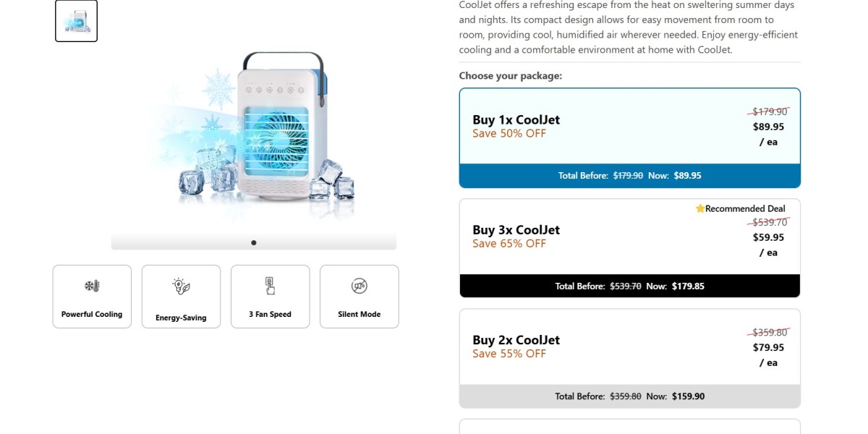This screenshot has width=868, height=434.
Task: Select the carousel dot indicator
Action: point(254,243)
